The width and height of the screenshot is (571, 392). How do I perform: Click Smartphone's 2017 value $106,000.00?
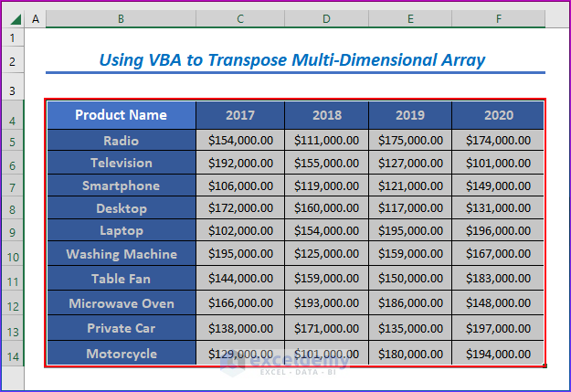pyautogui.click(x=240, y=185)
